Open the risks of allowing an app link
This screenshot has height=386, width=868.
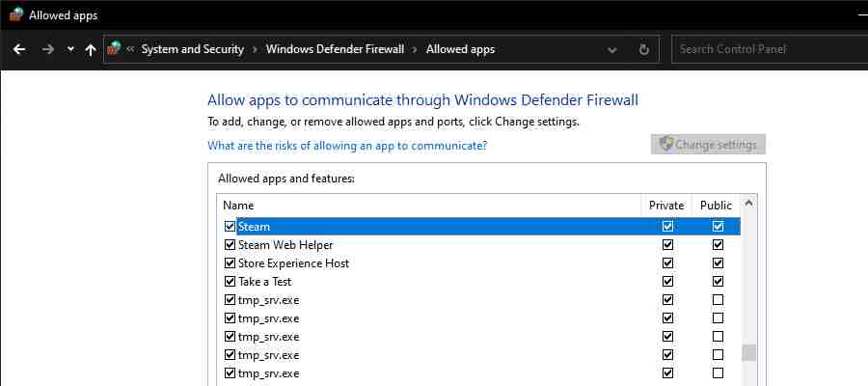(x=347, y=146)
